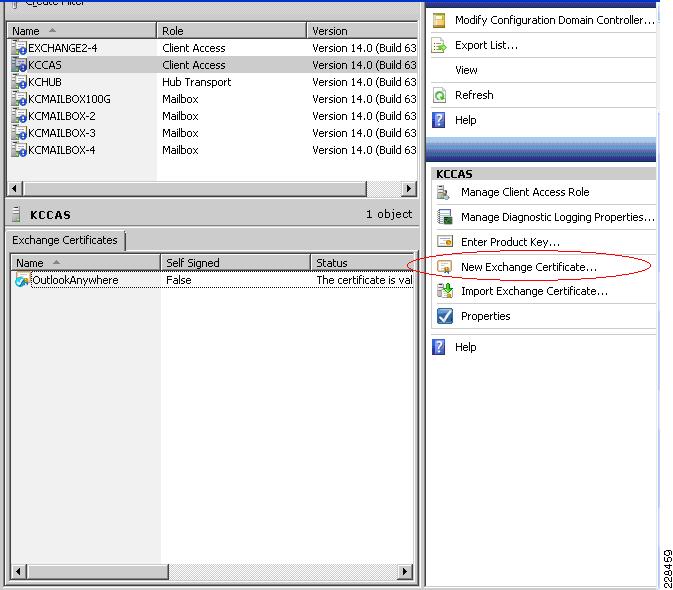Open Modify Configuration Domain Controller action
Image resolution: width=673 pixels, height=590 pixels.
pos(555,20)
